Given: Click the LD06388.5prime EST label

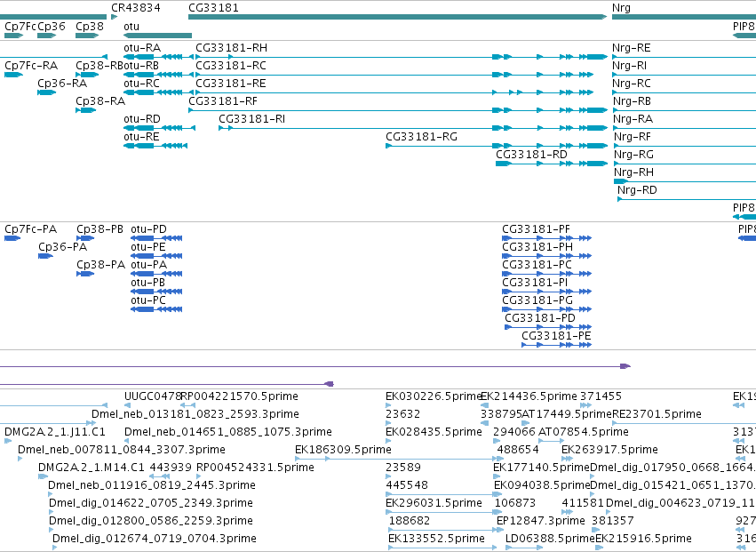Looking at the screenshot, I should pos(550,539).
